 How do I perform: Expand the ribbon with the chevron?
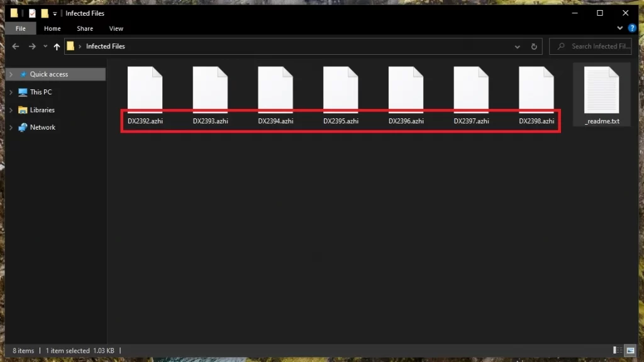point(619,28)
